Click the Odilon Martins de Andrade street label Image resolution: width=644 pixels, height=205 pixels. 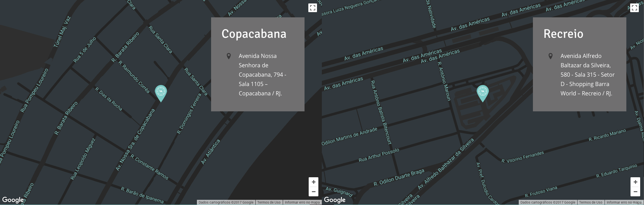tap(350, 136)
